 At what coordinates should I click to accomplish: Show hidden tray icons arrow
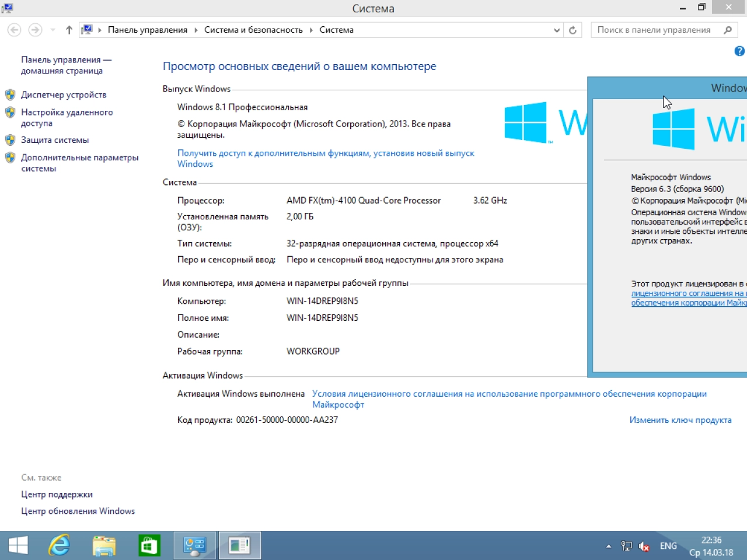point(609,547)
